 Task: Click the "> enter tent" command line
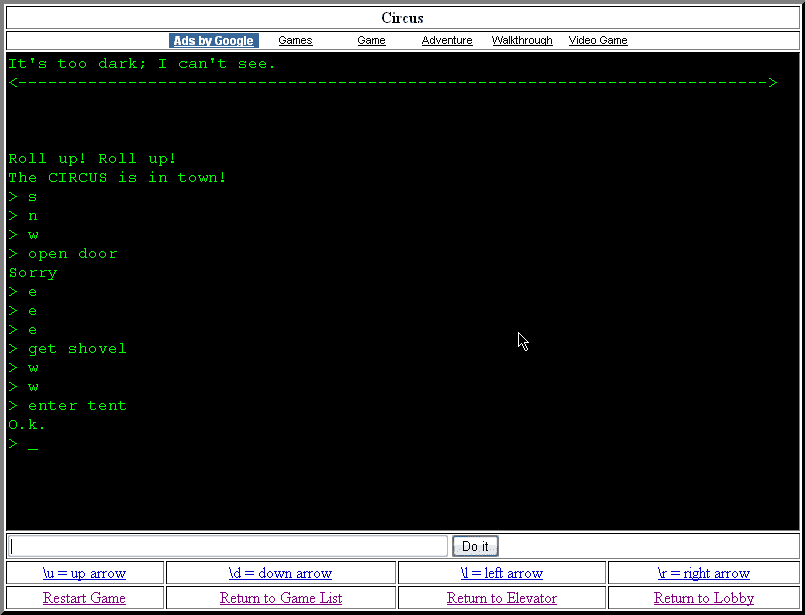[67, 406]
